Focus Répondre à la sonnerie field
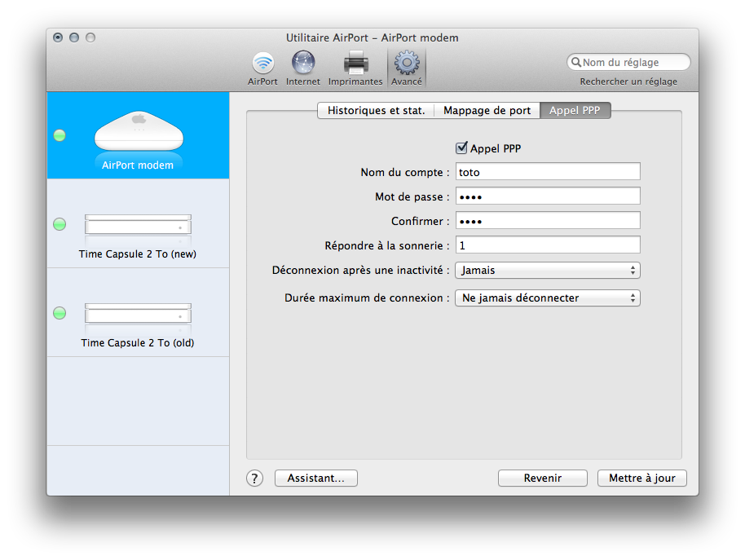The image size is (745, 560). (548, 245)
